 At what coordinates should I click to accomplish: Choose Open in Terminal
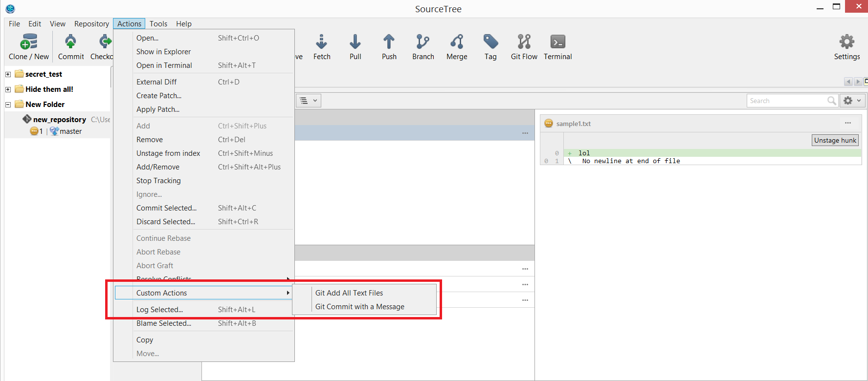click(204, 65)
